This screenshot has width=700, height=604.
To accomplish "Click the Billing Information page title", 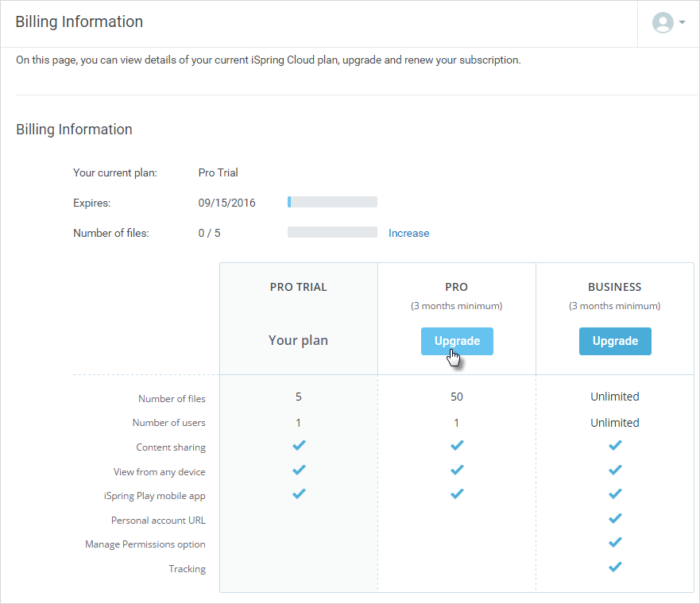I will [79, 21].
